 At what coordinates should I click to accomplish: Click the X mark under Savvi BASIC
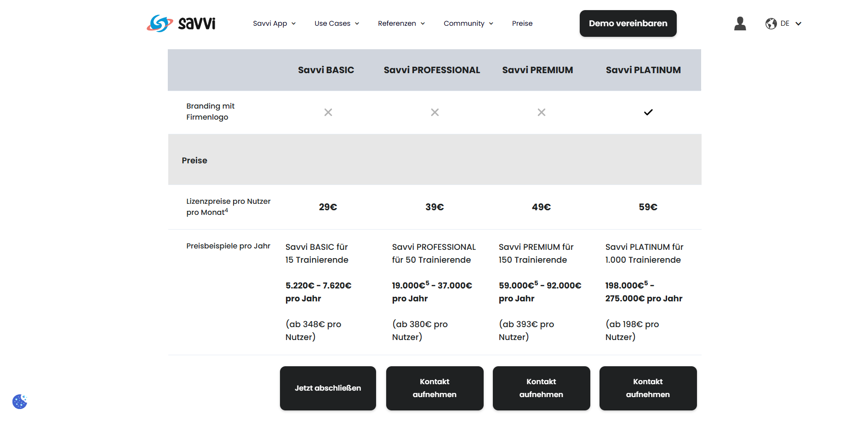[x=328, y=112]
